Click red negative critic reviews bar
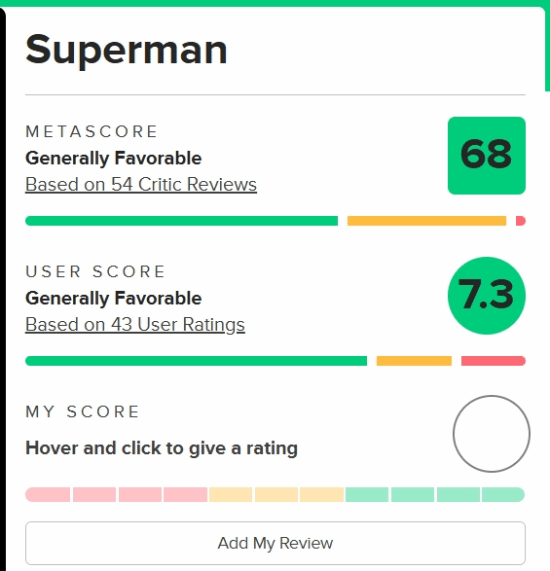The image size is (550, 571). pos(520,221)
